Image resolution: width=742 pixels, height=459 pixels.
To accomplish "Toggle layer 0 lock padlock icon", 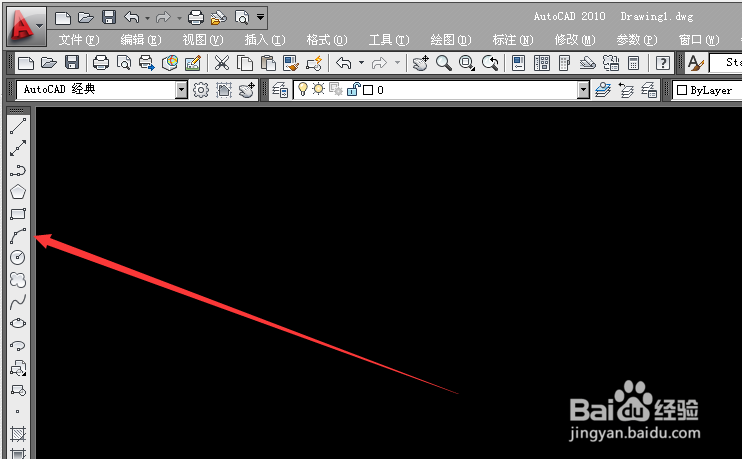I will pyautogui.click(x=353, y=89).
